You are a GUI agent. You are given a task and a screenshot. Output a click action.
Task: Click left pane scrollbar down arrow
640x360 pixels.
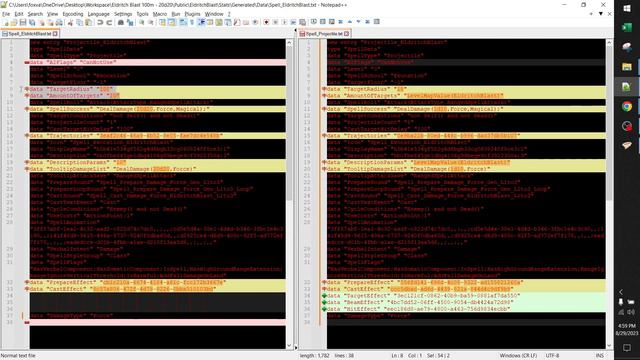click(x=289, y=346)
